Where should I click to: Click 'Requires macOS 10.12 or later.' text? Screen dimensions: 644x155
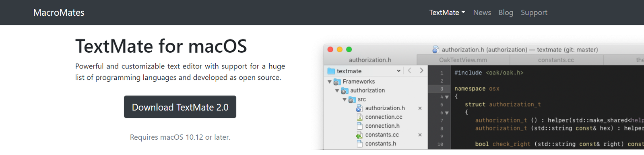[x=180, y=137]
